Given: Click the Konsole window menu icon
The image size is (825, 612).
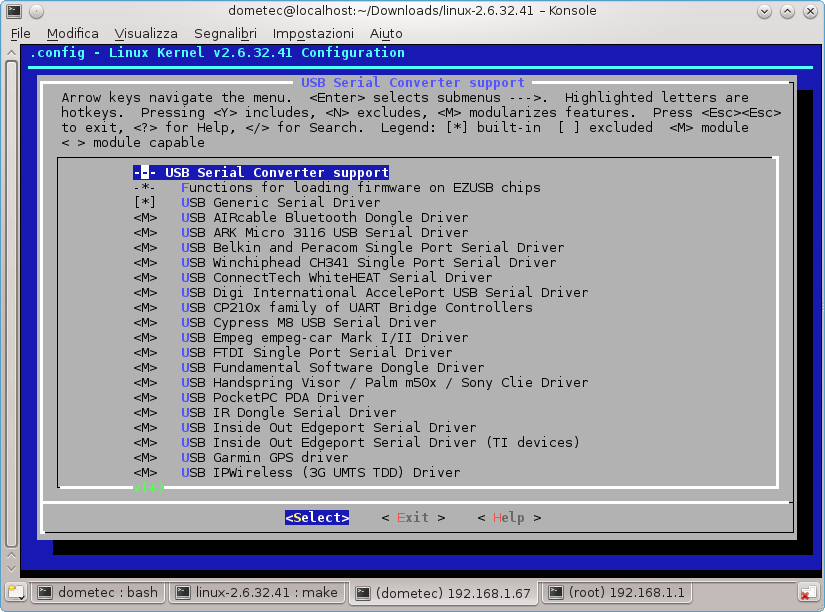Looking at the screenshot, I should [13, 11].
